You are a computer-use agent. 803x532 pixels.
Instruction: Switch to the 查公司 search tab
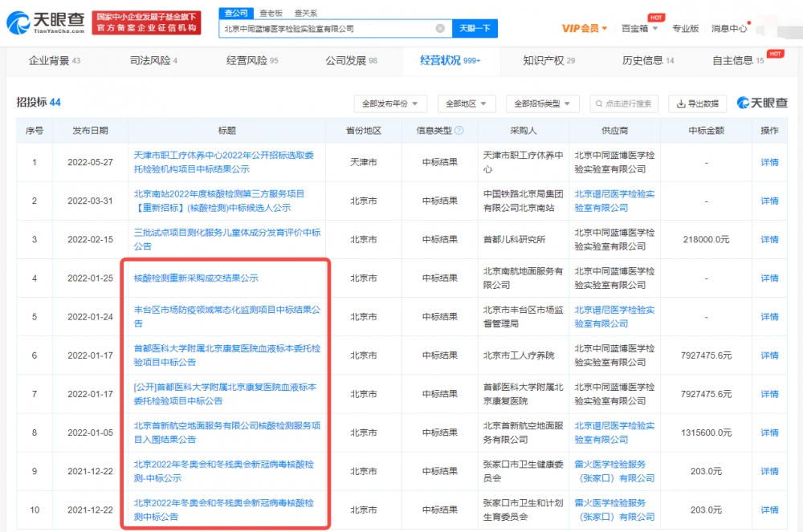[x=236, y=14]
